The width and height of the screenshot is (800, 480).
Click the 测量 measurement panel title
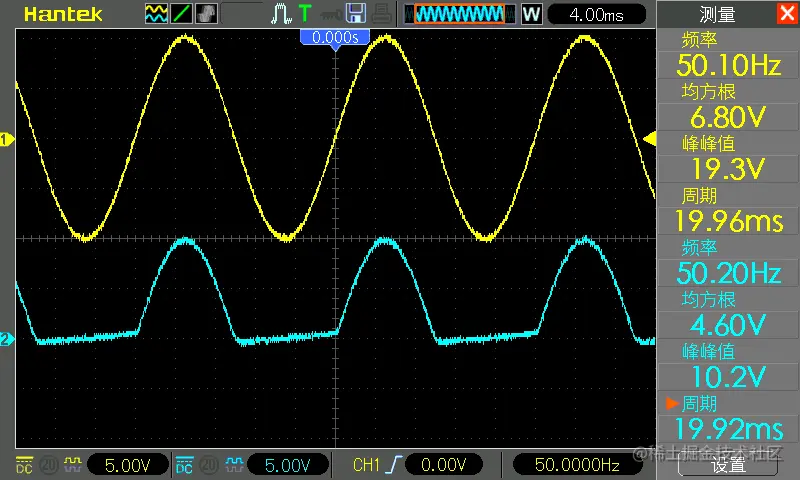coord(717,14)
